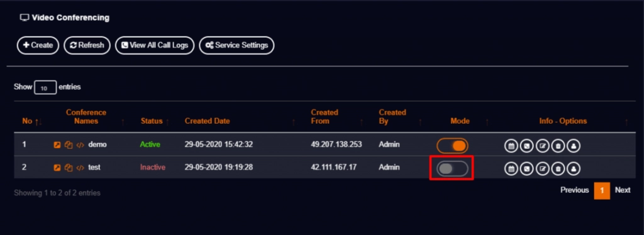This screenshot has height=235, width=644.
Task: Open Service Settings
Action: point(236,45)
